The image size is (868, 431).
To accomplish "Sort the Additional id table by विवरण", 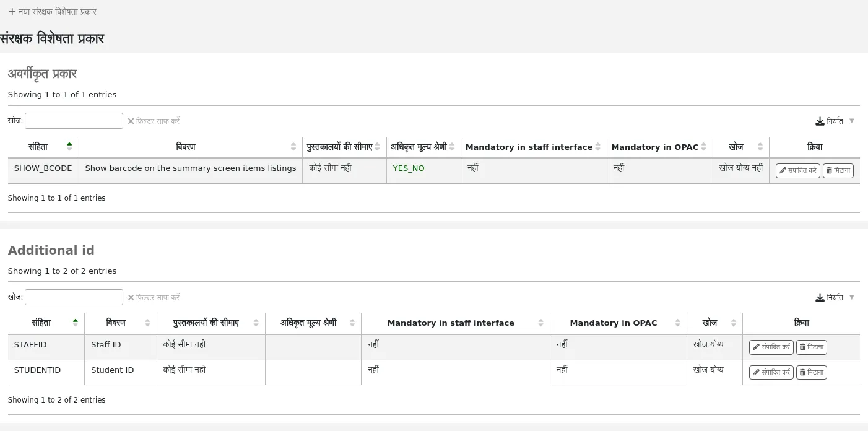I will click(121, 323).
